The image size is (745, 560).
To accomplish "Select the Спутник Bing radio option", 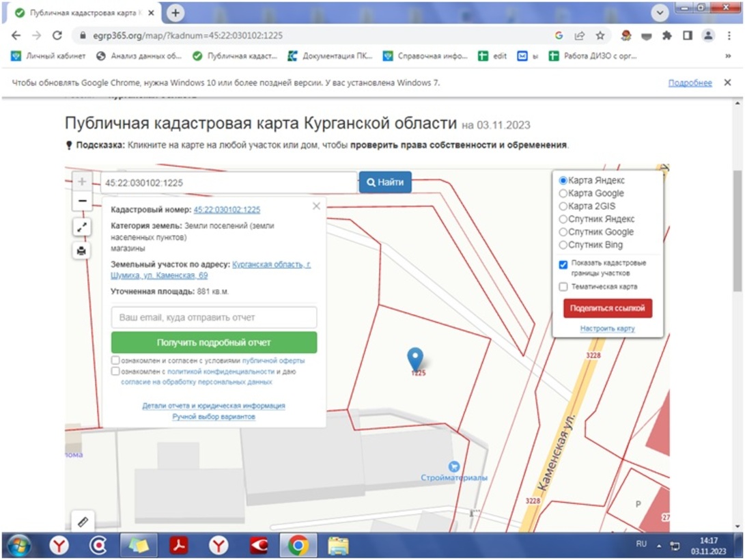I will [x=563, y=244].
